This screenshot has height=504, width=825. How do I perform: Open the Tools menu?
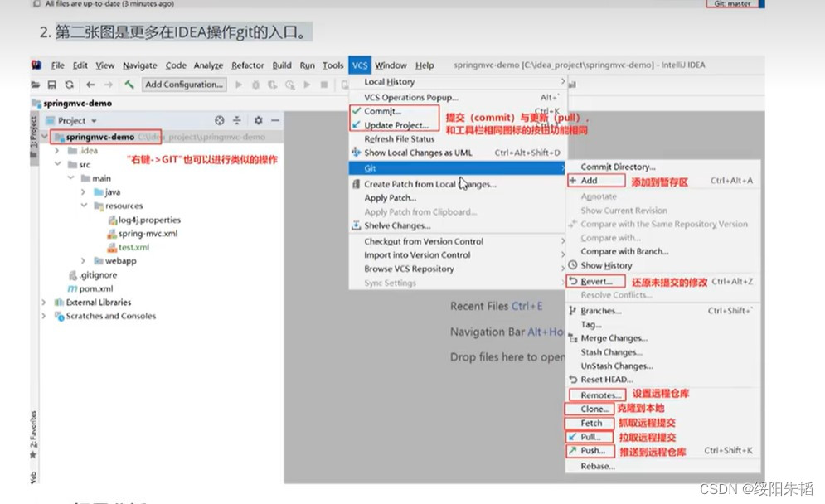click(332, 65)
